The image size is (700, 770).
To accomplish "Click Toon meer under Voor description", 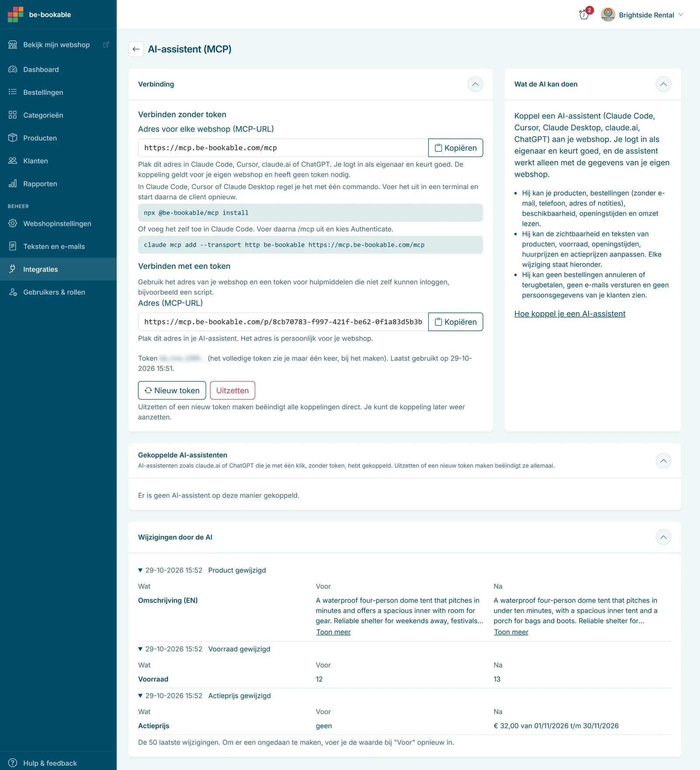I will (x=333, y=632).
